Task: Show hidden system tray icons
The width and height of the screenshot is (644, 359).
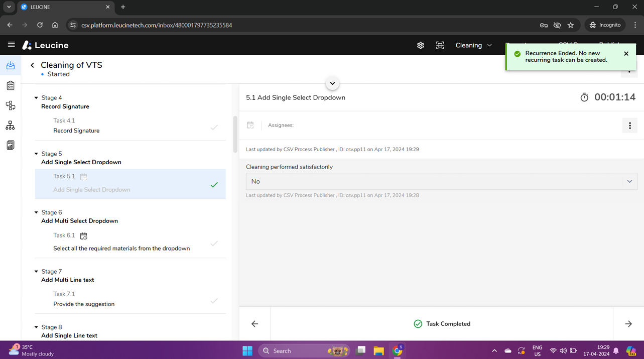Action: click(494, 350)
